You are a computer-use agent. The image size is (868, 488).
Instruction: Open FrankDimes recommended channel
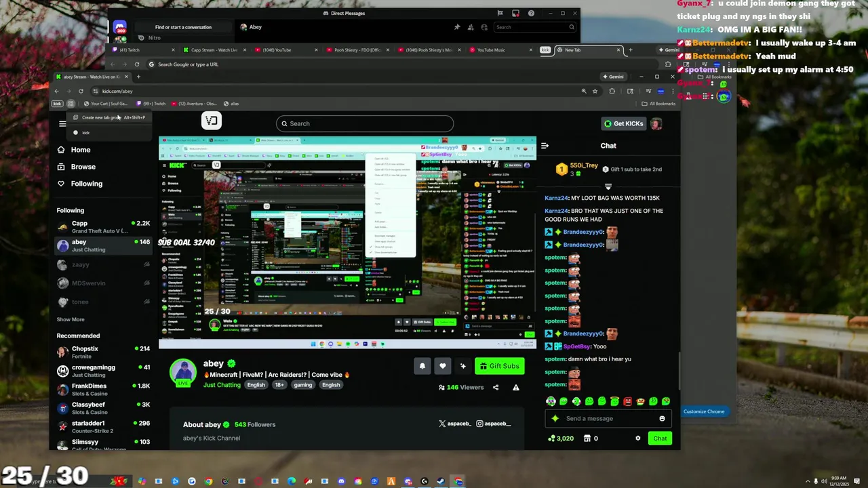point(103,389)
